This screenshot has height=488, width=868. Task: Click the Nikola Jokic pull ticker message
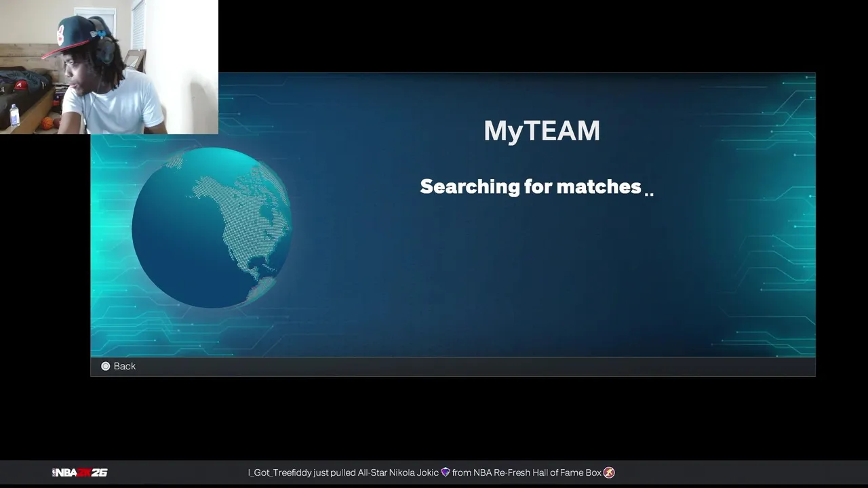click(431, 472)
